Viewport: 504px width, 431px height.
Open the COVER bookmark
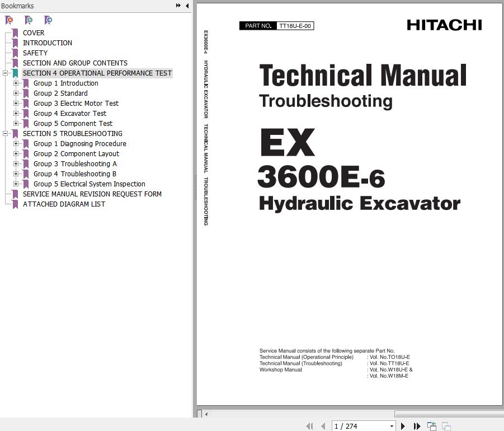34,33
